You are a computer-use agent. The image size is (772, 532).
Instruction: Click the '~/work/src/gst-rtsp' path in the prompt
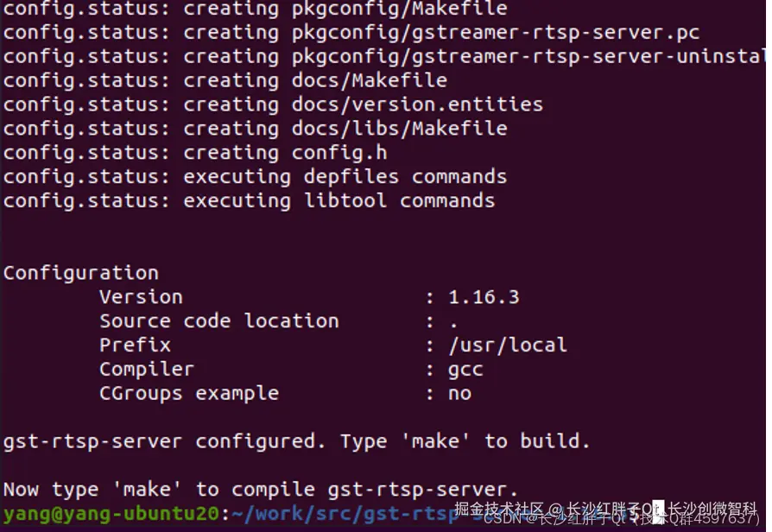(345, 514)
